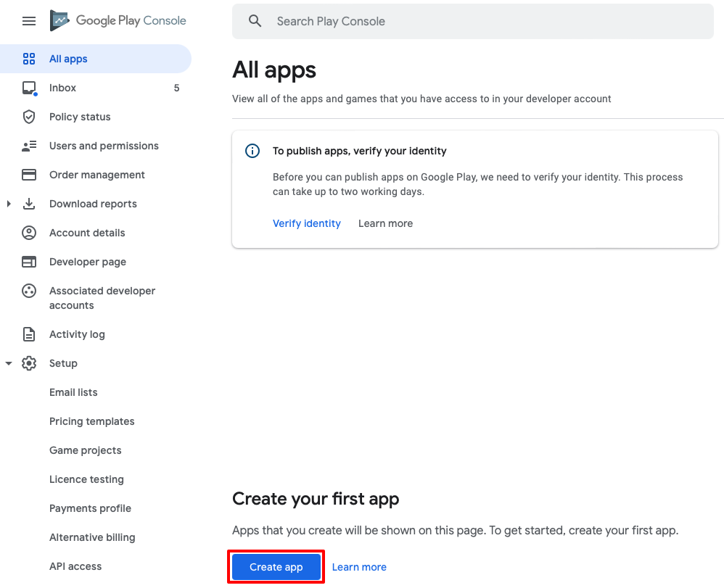Image resolution: width=724 pixels, height=588 pixels.
Task: Click the Associated developer accounts icon
Action: [29, 291]
